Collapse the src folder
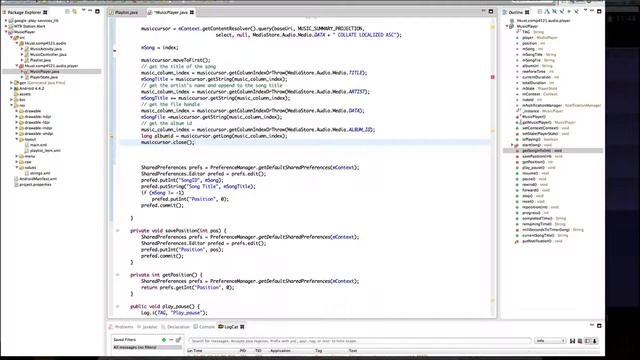 [11, 38]
